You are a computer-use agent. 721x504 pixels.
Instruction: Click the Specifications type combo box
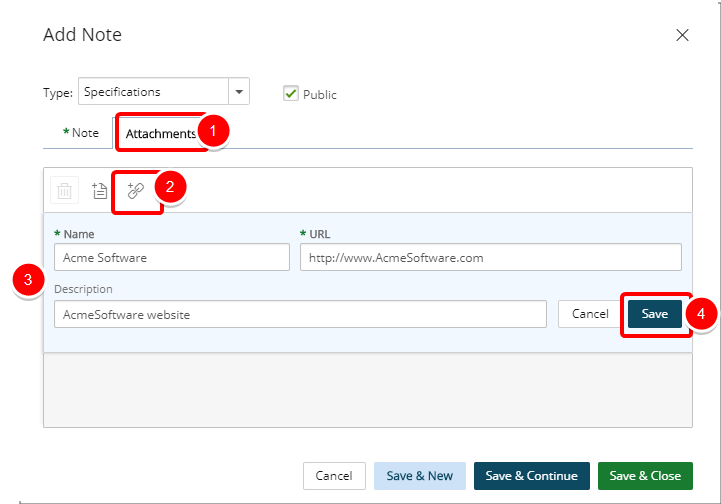164,92
